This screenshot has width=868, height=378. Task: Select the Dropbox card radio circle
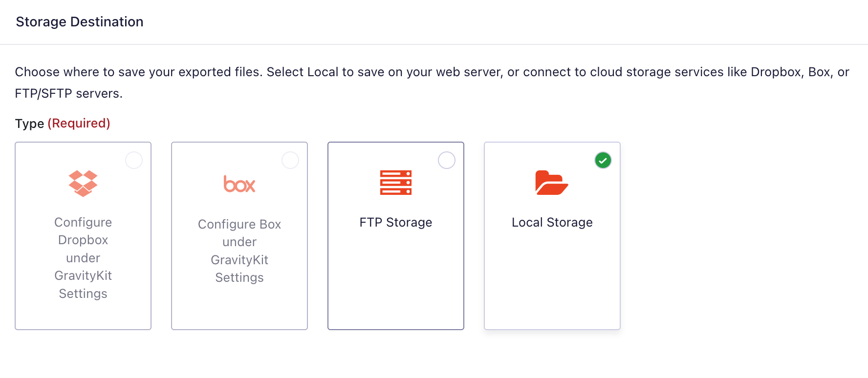click(x=134, y=160)
